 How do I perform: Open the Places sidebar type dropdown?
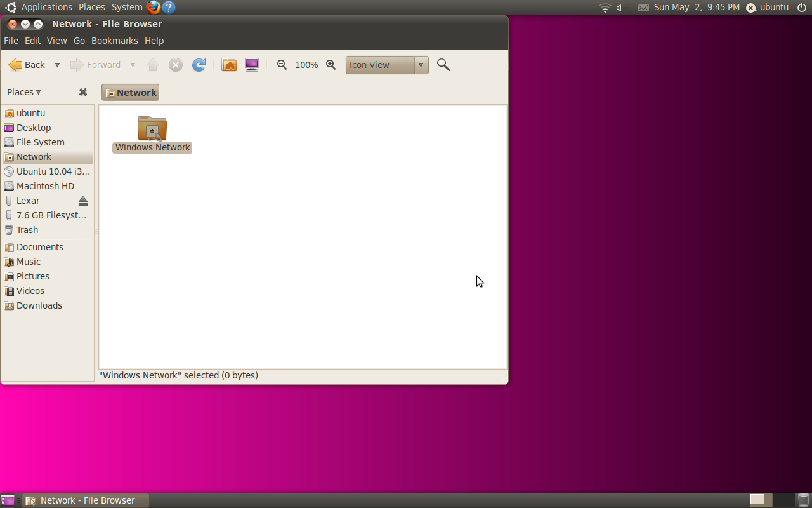click(24, 92)
